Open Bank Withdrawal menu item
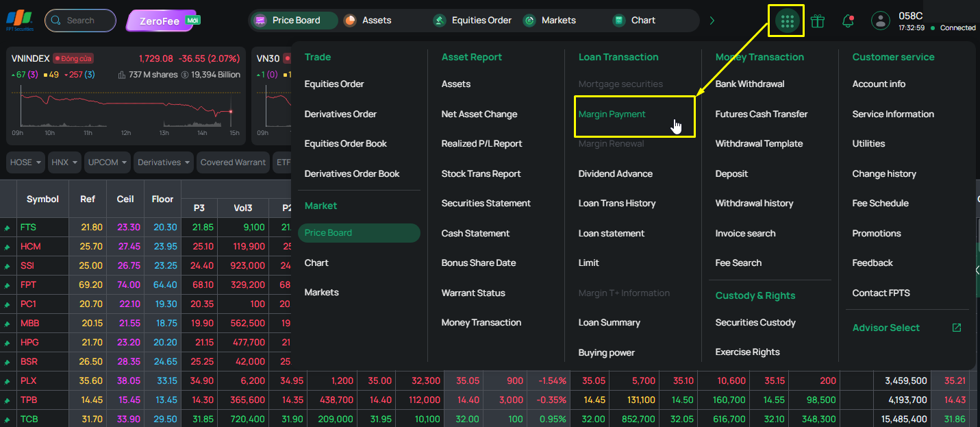The height and width of the screenshot is (427, 980). 750,84
